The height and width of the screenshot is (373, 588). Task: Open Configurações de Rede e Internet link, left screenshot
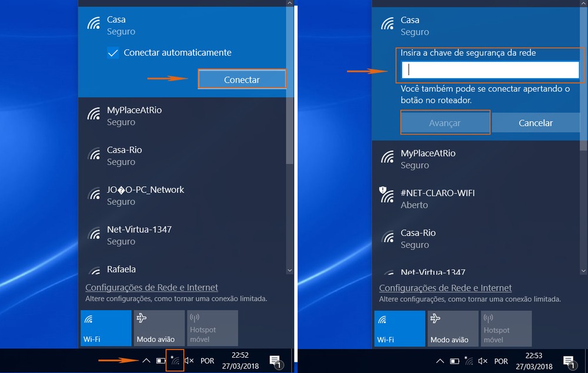pyautogui.click(x=152, y=287)
